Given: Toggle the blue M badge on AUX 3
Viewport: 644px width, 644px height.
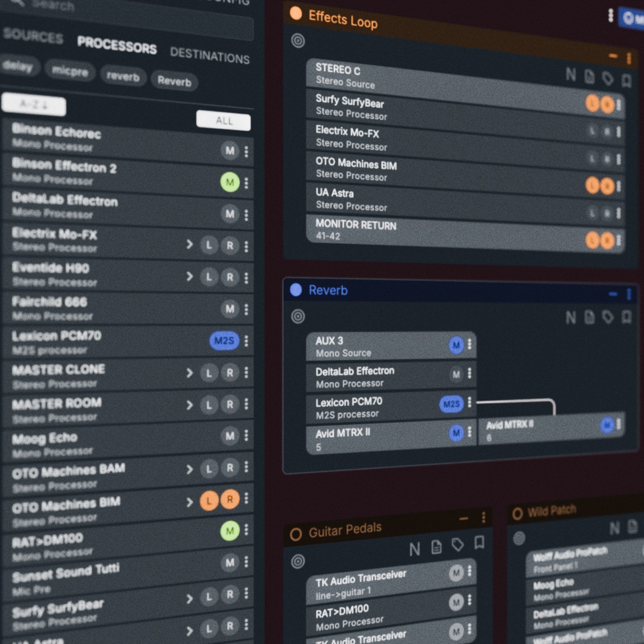Looking at the screenshot, I should click(456, 345).
